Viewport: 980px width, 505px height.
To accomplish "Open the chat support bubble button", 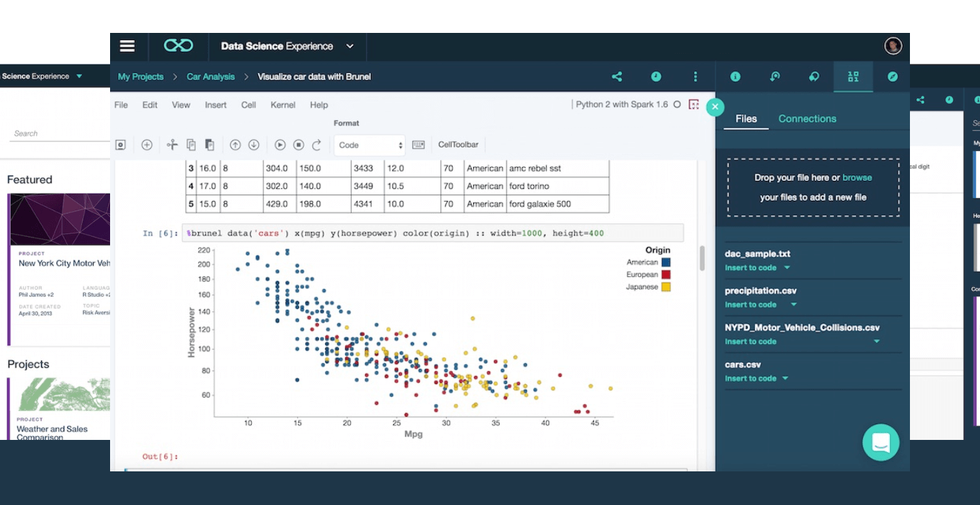I will pos(881,442).
